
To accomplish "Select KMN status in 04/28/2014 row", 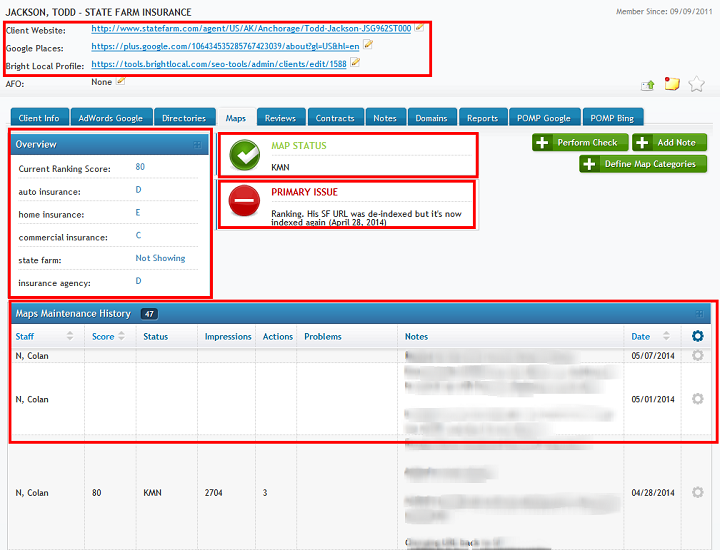I will [x=152, y=493].
